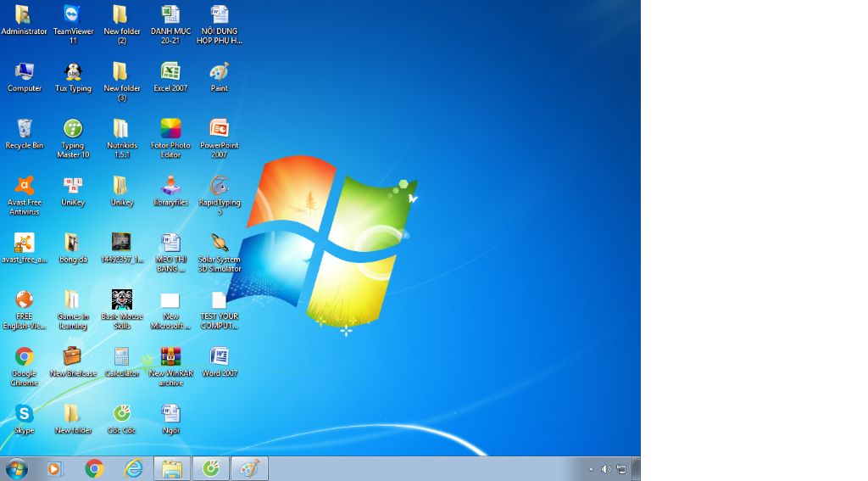Launch Windows Media Player from taskbar
The image size is (868, 481).
click(54, 469)
